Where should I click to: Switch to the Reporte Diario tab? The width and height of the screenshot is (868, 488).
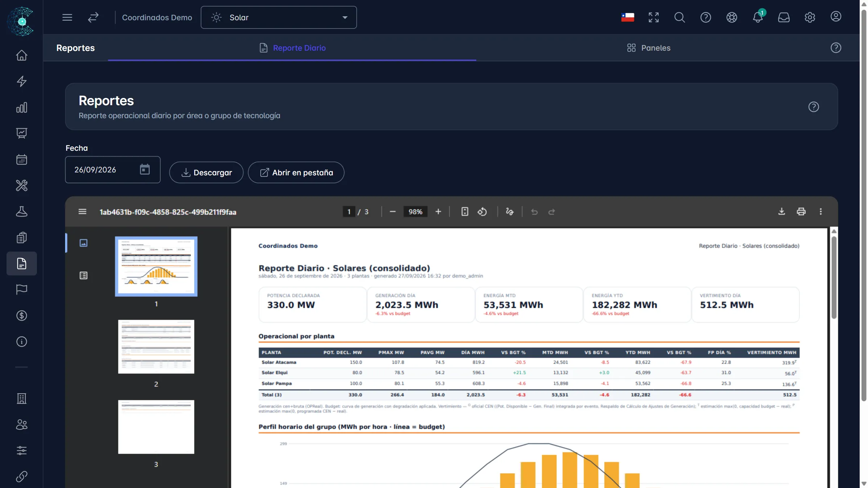[x=292, y=48]
